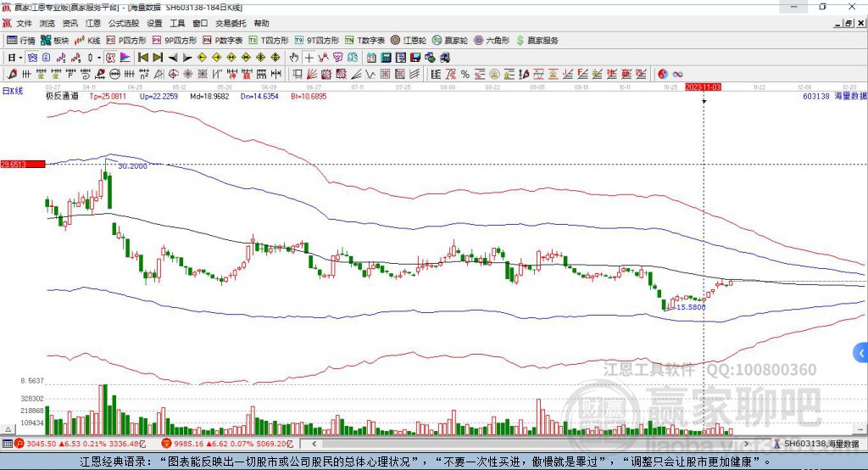The height and width of the screenshot is (470, 868).
Task: Expand the 日 period dropdown
Action: click(20, 58)
